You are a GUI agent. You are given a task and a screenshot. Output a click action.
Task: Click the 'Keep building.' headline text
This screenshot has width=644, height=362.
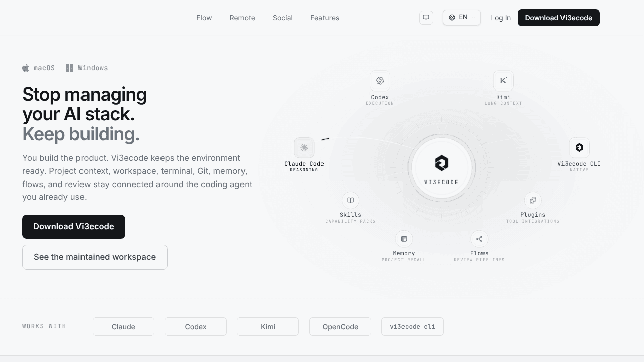pyautogui.click(x=81, y=134)
